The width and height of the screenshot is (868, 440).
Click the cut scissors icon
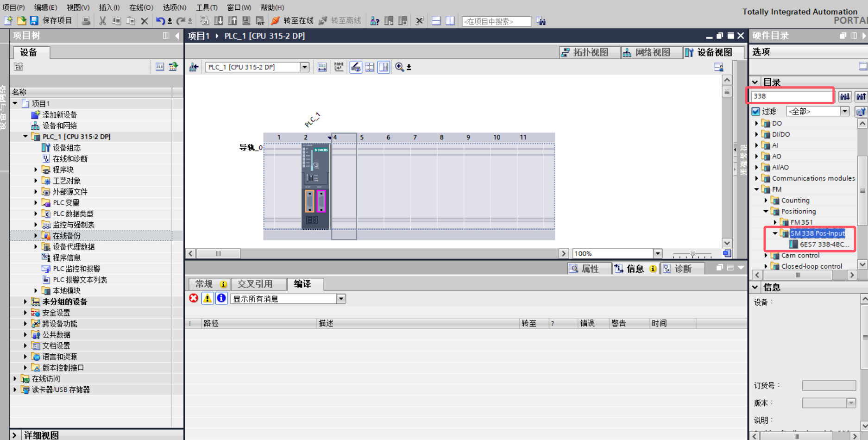pos(102,21)
